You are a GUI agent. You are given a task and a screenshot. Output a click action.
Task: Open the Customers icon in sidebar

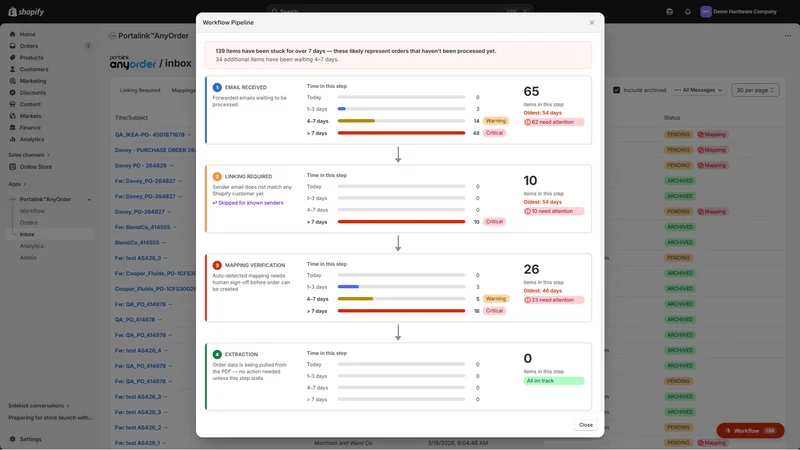[x=12, y=69]
